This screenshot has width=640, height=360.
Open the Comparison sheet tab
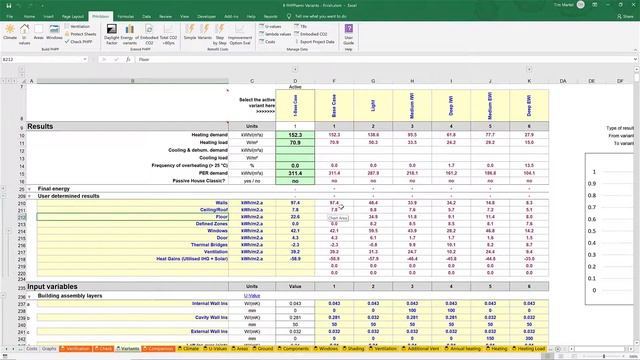(158, 349)
